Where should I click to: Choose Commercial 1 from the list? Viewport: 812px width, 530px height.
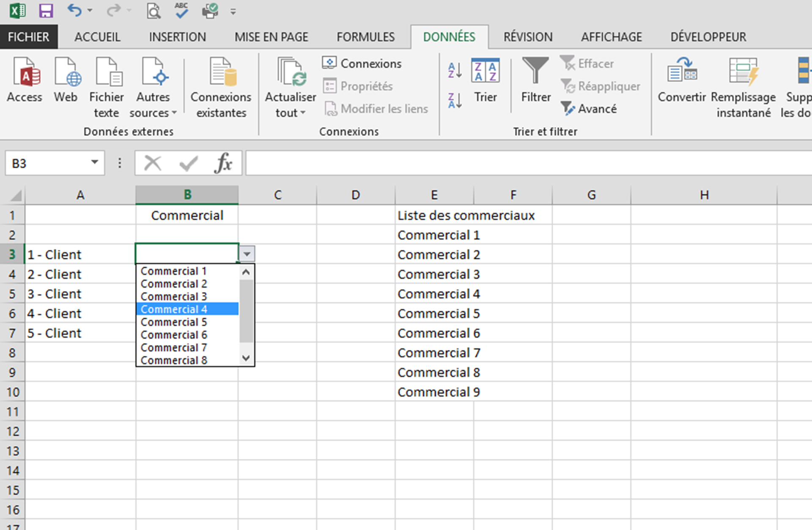point(187,271)
